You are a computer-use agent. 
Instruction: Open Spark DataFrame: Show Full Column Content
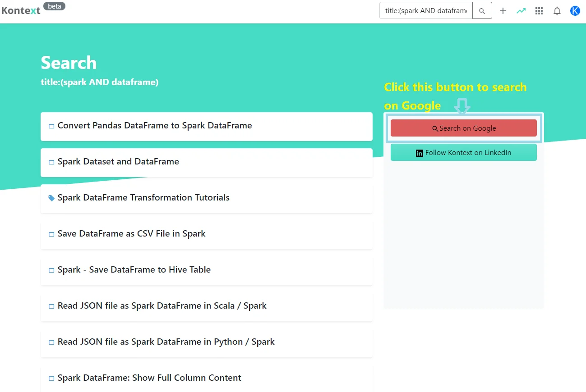[149, 378]
